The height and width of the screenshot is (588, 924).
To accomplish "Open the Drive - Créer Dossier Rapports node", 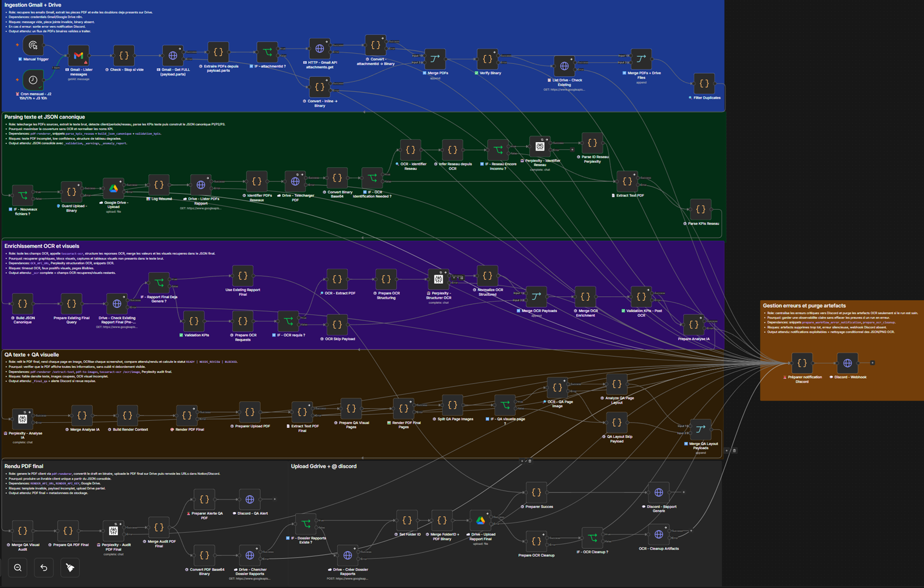I will pos(348,555).
